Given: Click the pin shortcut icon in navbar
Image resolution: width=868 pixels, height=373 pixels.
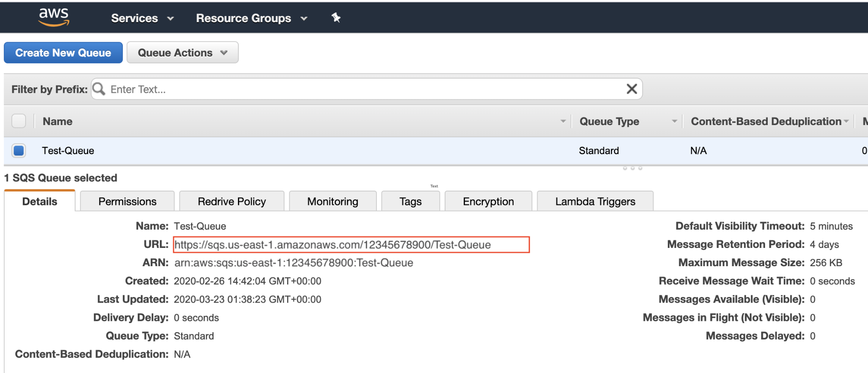Looking at the screenshot, I should point(336,18).
